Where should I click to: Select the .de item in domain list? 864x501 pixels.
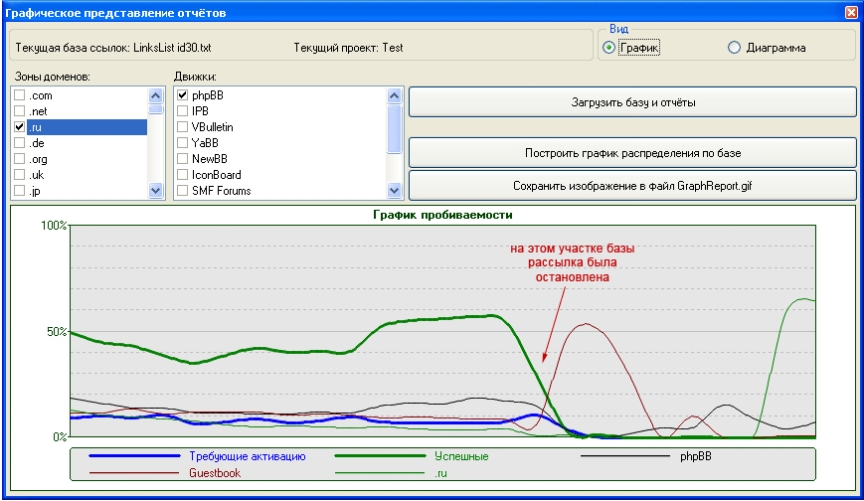tap(36, 143)
